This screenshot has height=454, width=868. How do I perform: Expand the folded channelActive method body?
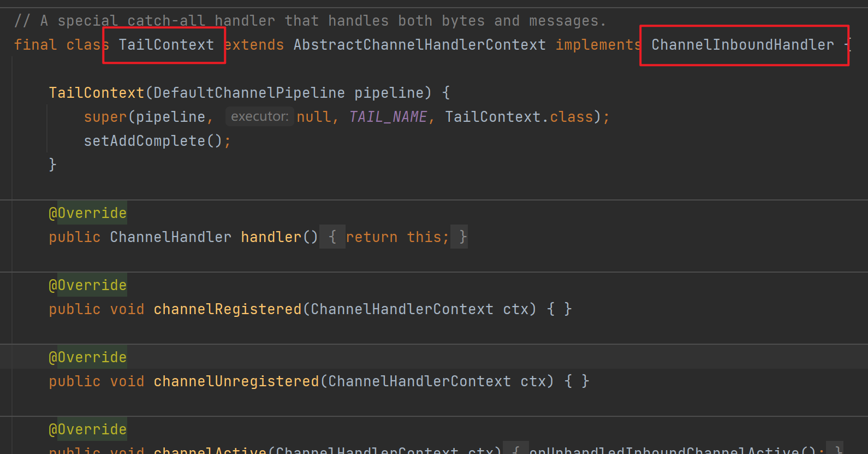pyautogui.click(x=515, y=450)
